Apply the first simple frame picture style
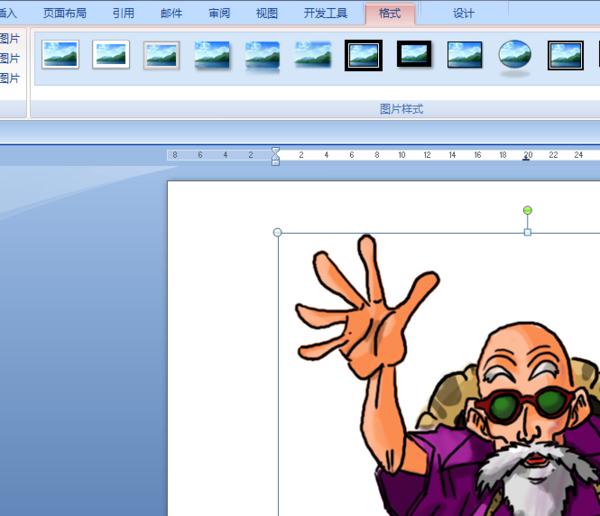The image size is (600, 516). click(x=60, y=55)
